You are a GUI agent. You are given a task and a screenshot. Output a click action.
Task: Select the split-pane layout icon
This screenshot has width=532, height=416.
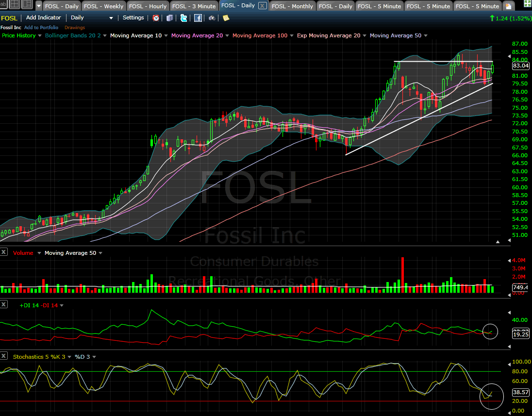pyautogui.click(x=27, y=4)
